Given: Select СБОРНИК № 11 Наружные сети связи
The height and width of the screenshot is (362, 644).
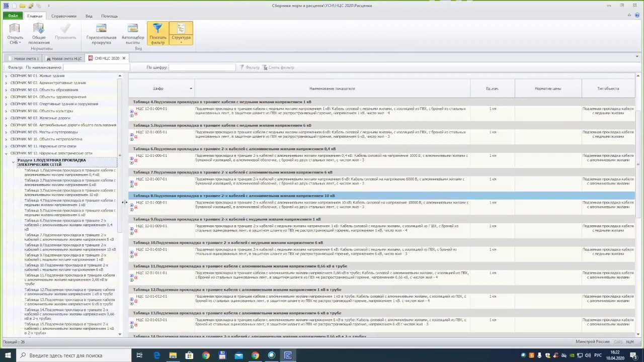Looking at the screenshot, I should click(x=43, y=146).
